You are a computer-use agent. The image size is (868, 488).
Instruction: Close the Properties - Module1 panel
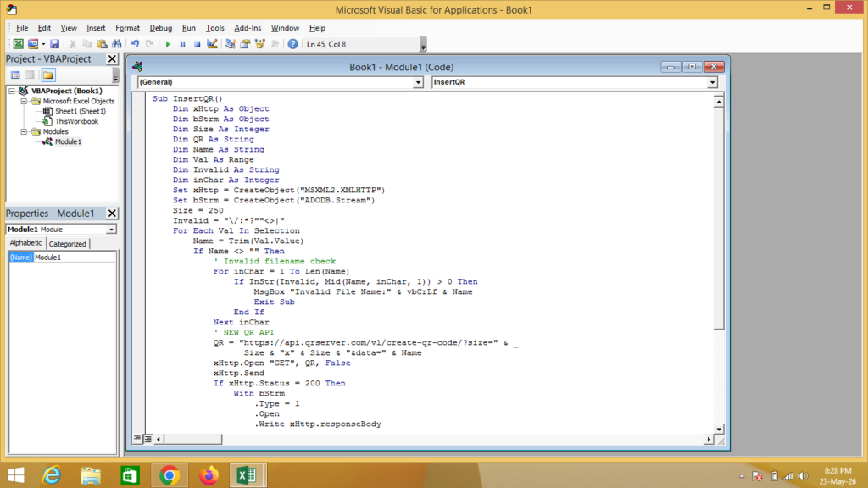click(112, 213)
